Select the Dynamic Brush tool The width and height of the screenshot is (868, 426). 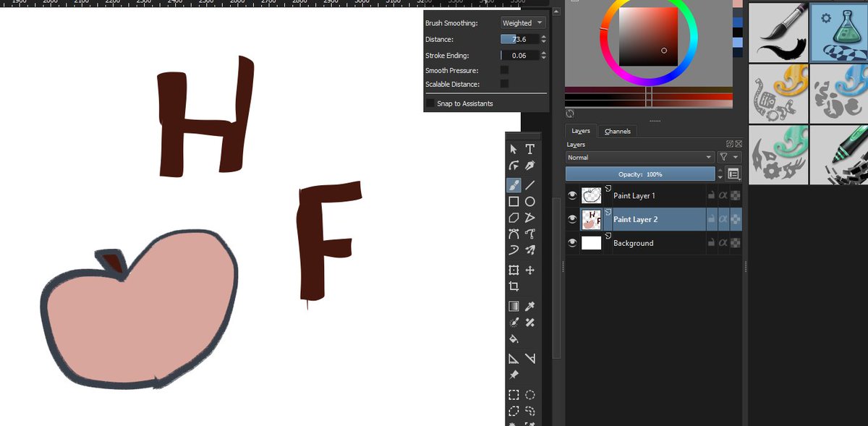(x=514, y=250)
